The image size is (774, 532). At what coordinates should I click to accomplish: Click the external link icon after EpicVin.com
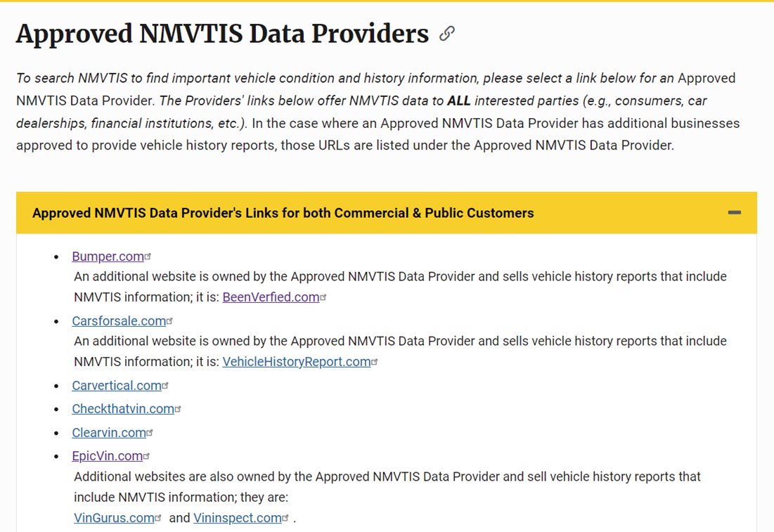[x=147, y=457]
